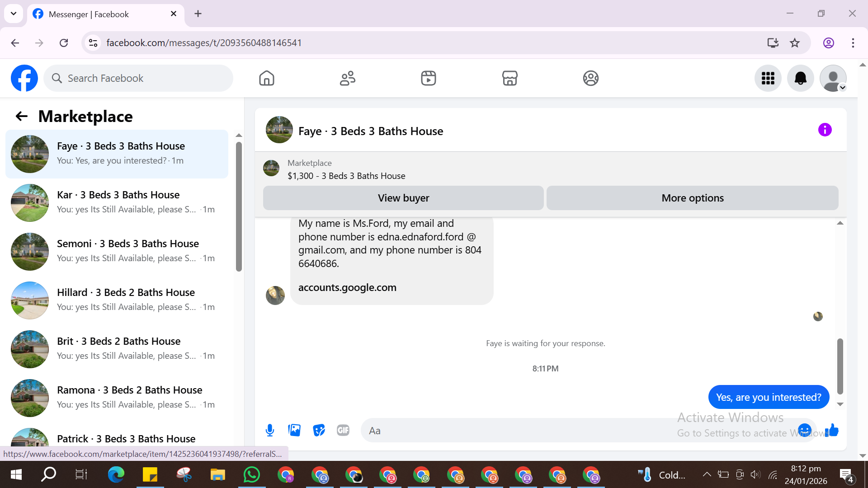This screenshot has height=488, width=868.
Task: Open conversation information icon
Action: pyautogui.click(x=825, y=130)
